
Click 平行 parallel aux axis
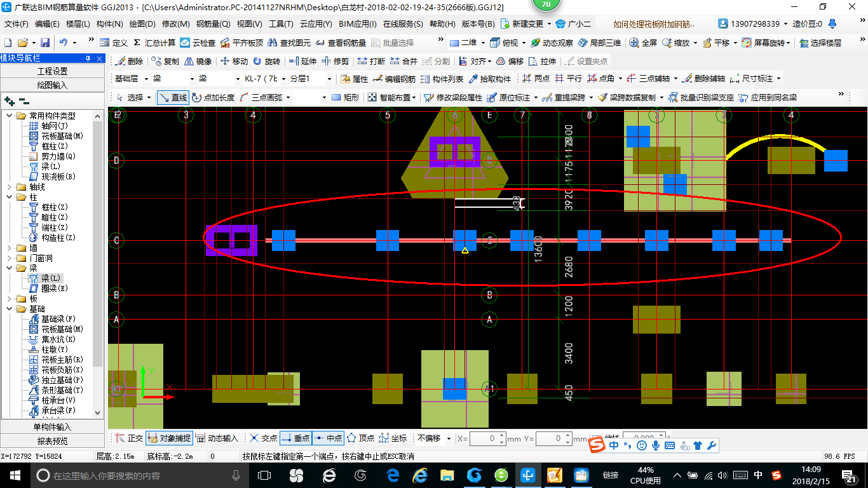pyautogui.click(x=568, y=79)
